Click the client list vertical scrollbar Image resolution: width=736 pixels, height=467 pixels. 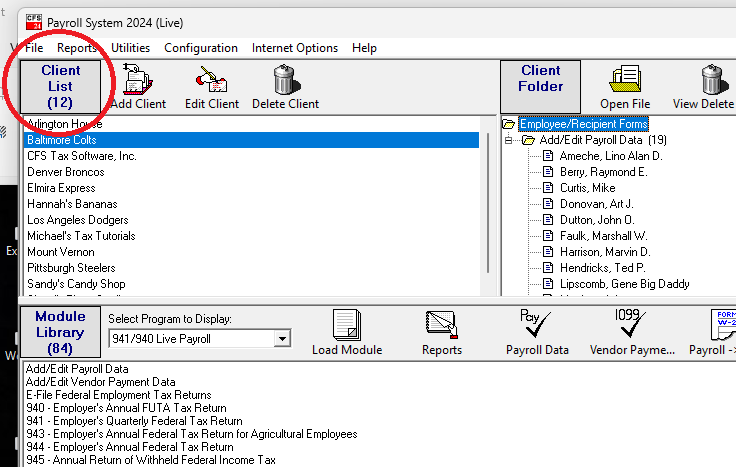coord(488,205)
